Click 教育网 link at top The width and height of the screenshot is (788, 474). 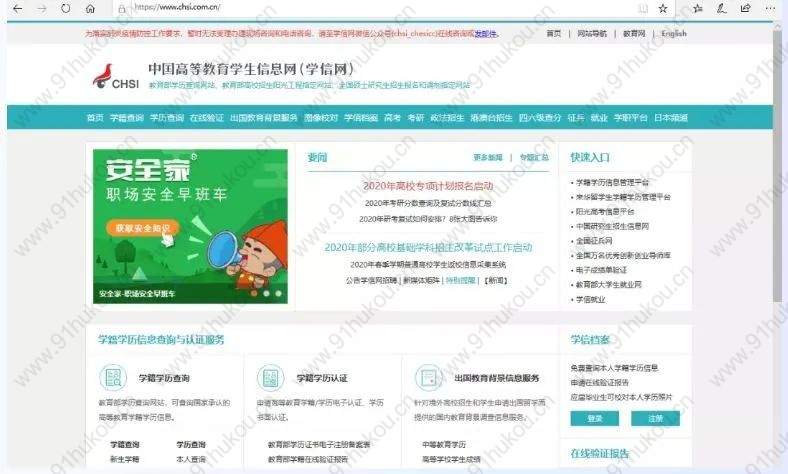[x=634, y=34]
